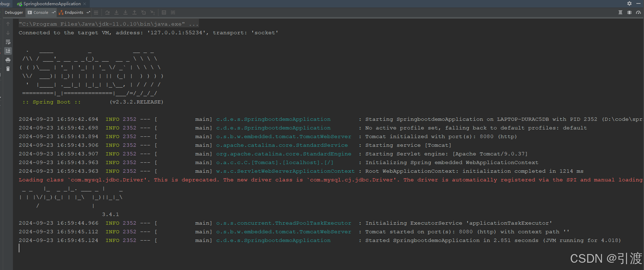Screen dimensions: 644x270
Task: Click the ':: Spring Boot ::' banner text
Action: click(x=51, y=102)
